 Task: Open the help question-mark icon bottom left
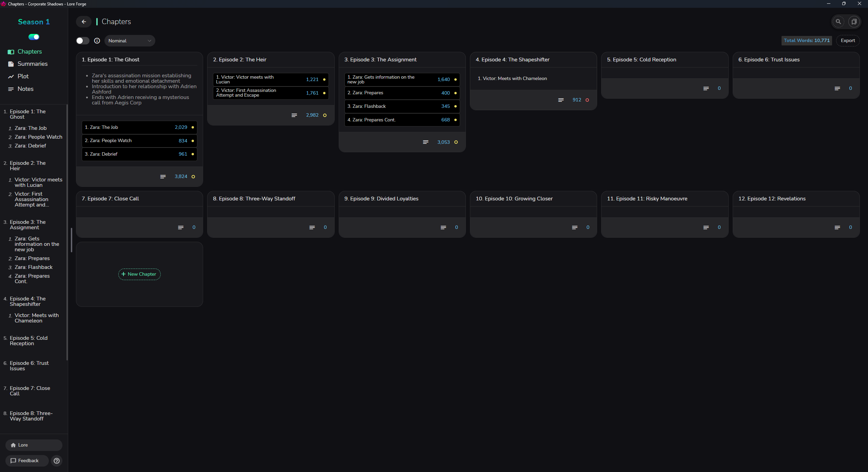pyautogui.click(x=57, y=460)
